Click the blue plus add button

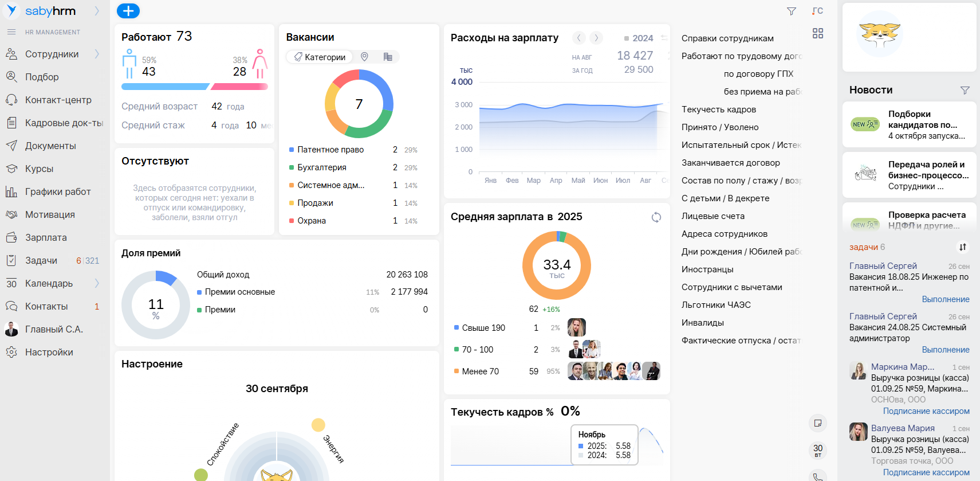(128, 11)
